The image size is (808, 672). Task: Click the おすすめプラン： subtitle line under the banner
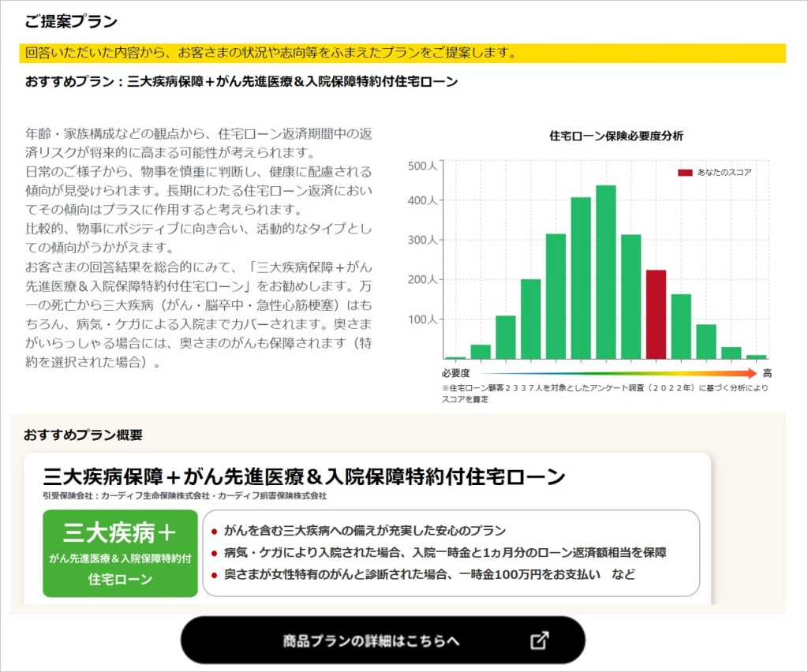[241, 81]
